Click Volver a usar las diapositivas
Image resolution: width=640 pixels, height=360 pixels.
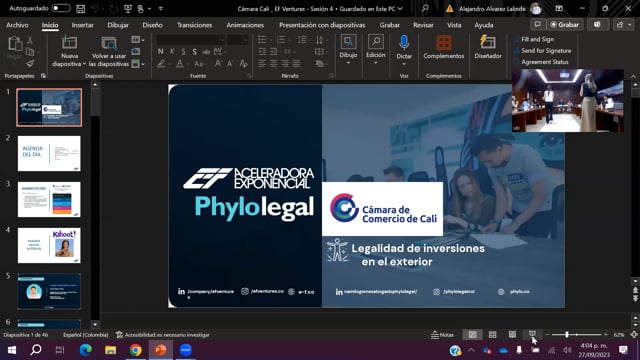(109, 52)
